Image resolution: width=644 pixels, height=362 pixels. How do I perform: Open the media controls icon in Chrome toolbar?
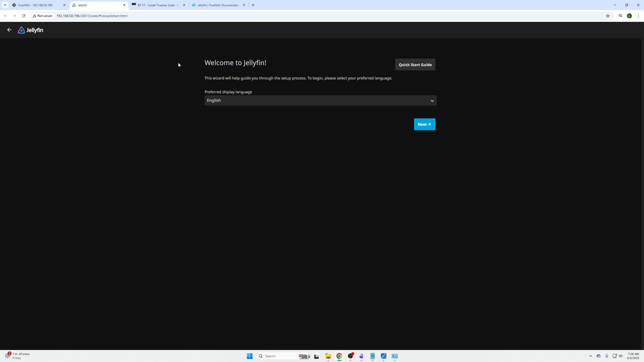click(x=620, y=16)
